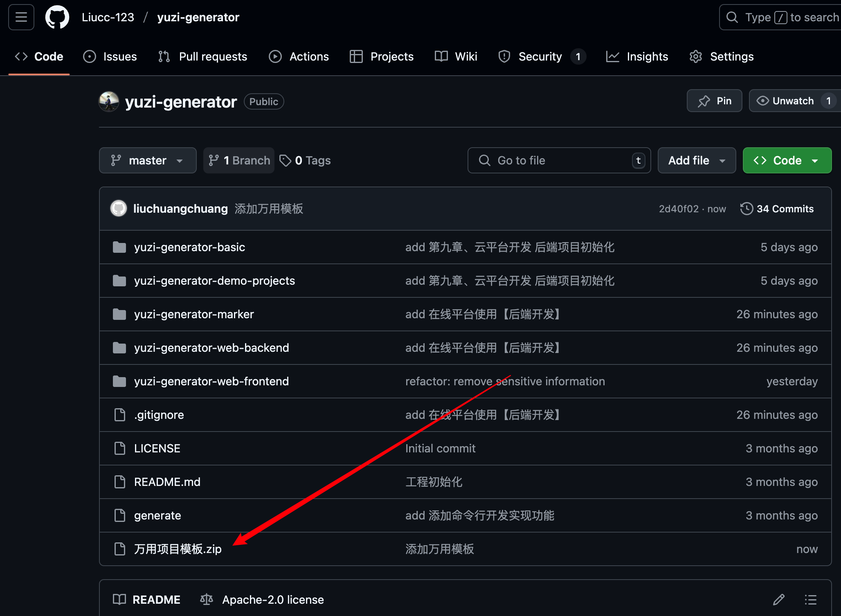Open the Security tab
Image resolution: width=841 pixels, height=616 pixels.
tap(540, 56)
